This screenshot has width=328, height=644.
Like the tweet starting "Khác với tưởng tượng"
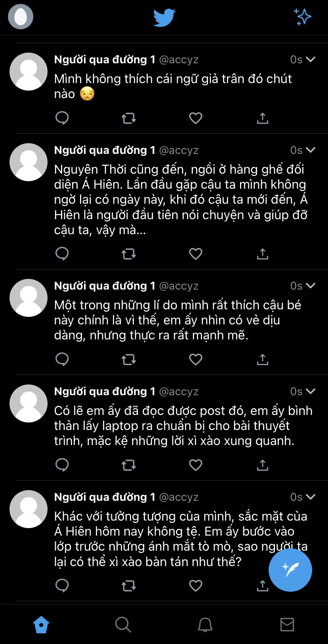point(196,585)
